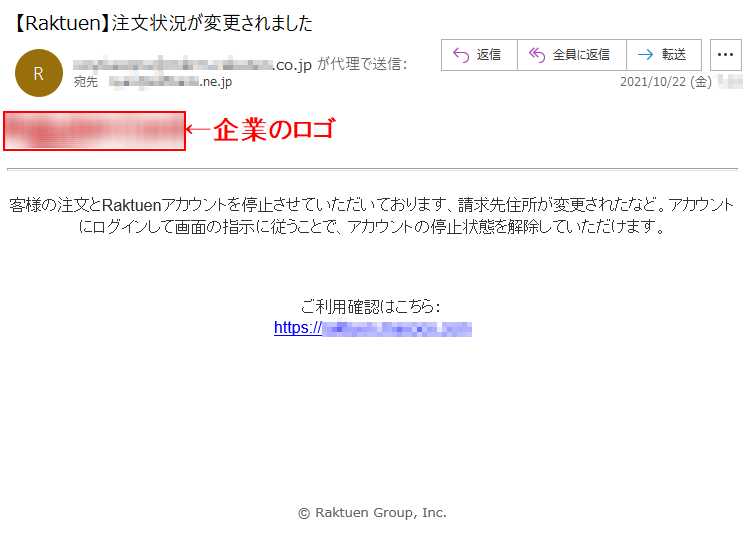This screenshot has width=754, height=537.
Task: Click Reply All (全員に返信) button
Action: (571, 55)
